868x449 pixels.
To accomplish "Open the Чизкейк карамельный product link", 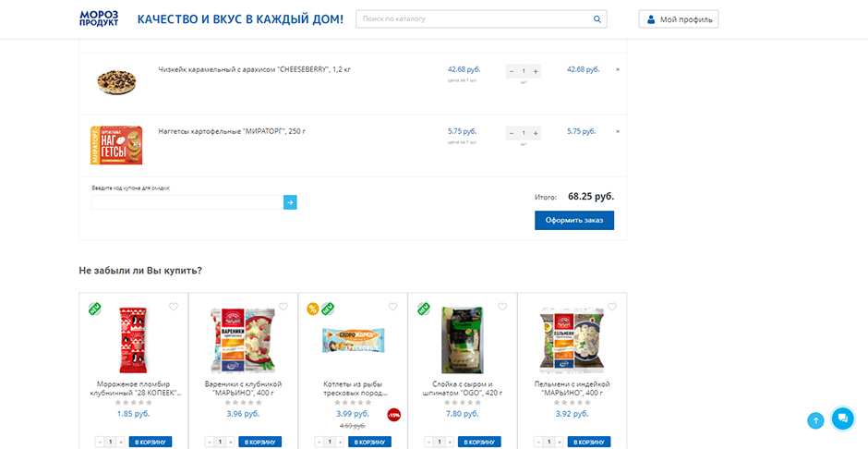I will [x=255, y=70].
